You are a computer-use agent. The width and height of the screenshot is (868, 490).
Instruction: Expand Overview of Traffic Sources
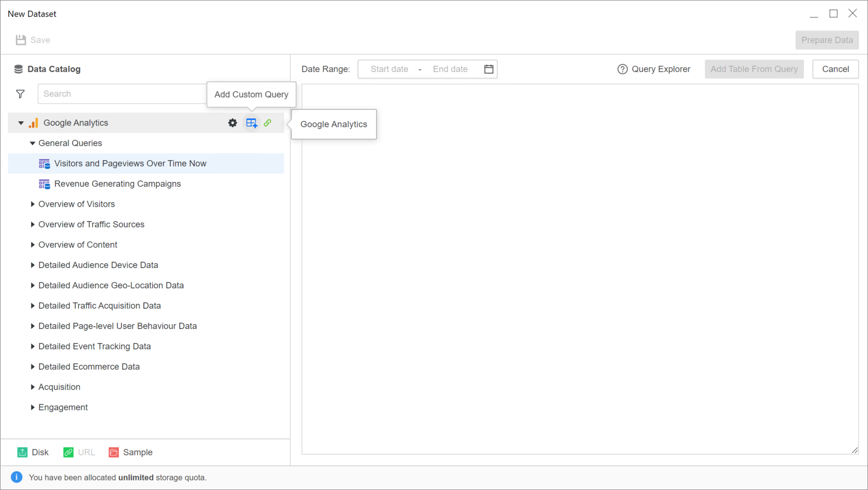coord(32,224)
